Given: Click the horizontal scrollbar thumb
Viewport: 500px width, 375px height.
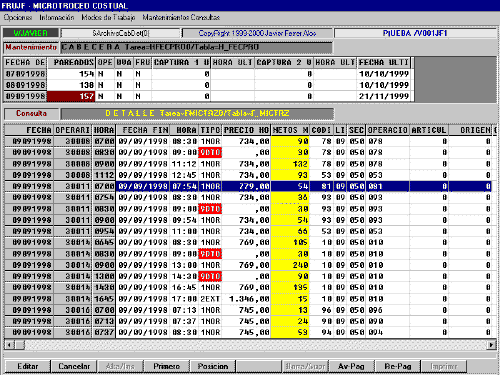Looking at the screenshot, I should point(19,345).
